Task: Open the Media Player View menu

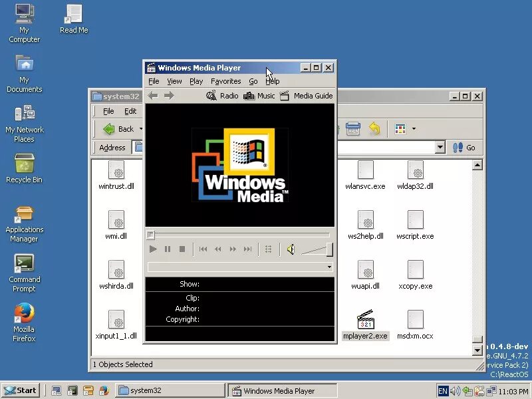Action: click(x=174, y=81)
